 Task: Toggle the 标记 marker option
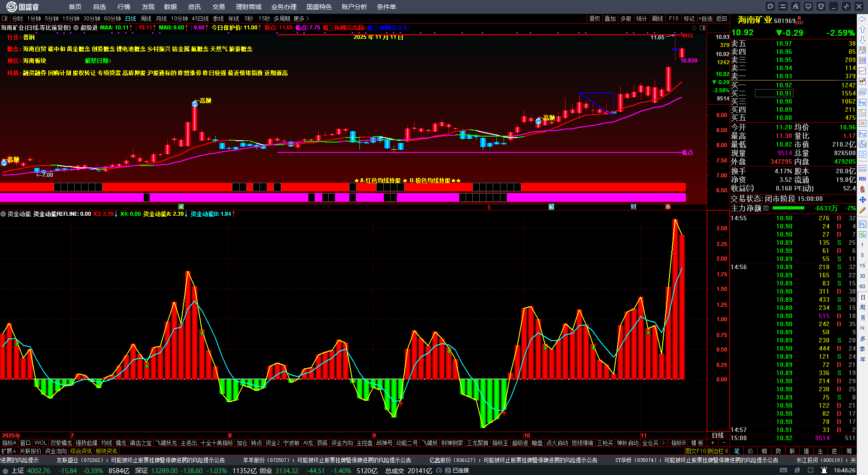tap(689, 19)
